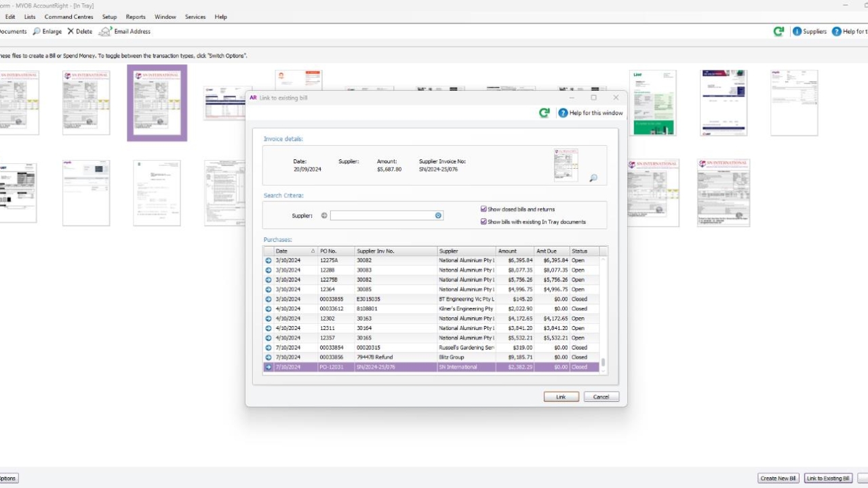This screenshot has width=868, height=488.
Task: Select the $2,022.90 amount cell
Action: 515,309
